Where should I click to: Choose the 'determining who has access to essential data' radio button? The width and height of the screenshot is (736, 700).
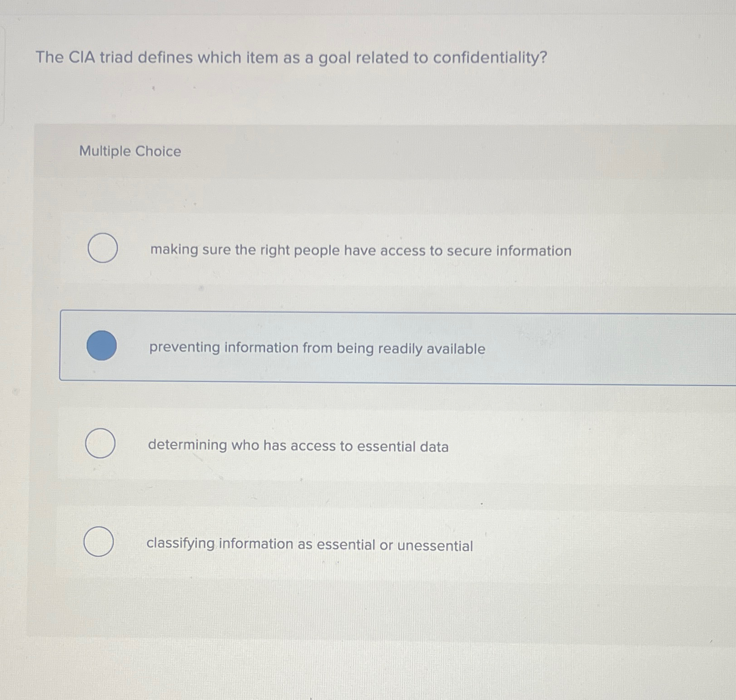[100, 444]
